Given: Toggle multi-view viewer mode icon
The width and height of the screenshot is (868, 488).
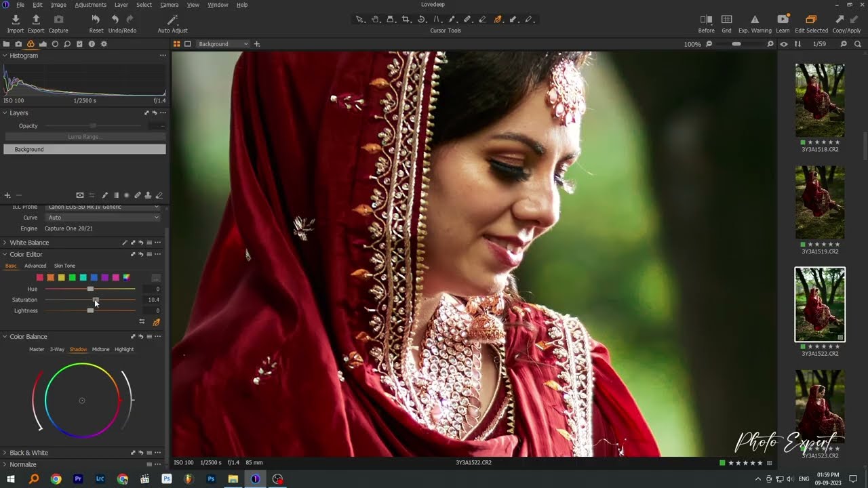Looking at the screenshot, I should pyautogui.click(x=177, y=44).
